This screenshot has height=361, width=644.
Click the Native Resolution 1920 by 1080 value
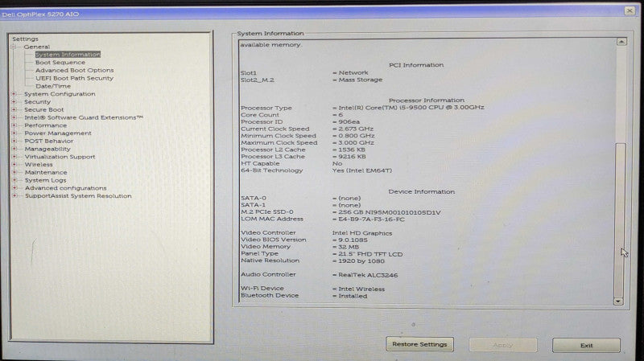point(361,261)
